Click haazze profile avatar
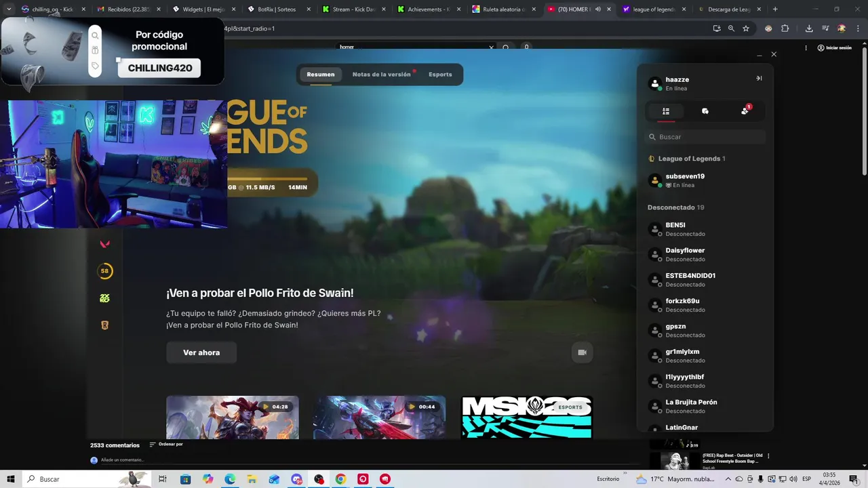Viewport: 868px width, 488px height. (654, 83)
